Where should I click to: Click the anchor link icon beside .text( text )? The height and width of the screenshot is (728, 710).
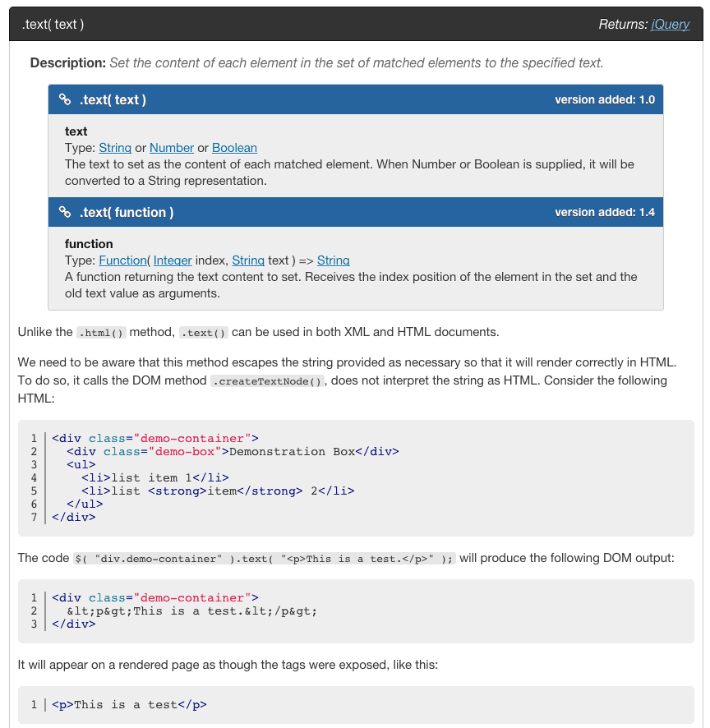pyautogui.click(x=66, y=99)
